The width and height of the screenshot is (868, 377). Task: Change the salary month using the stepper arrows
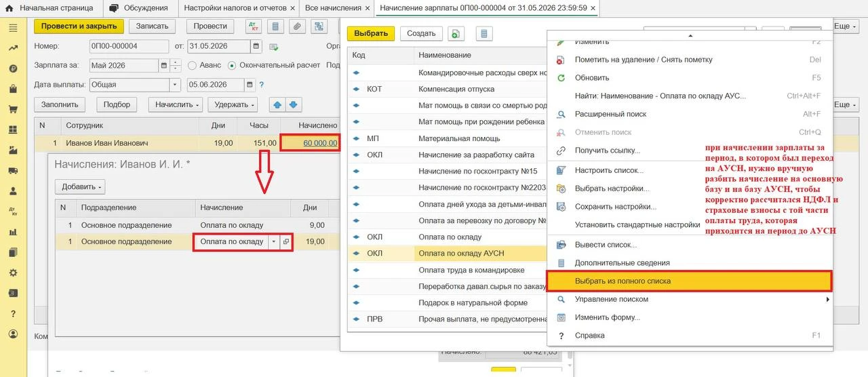point(176,66)
